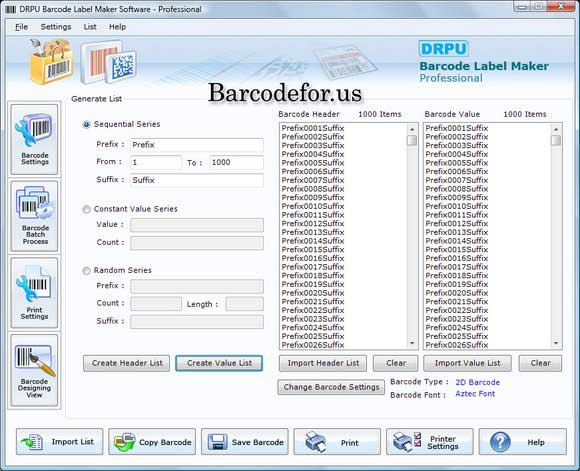Click the From value field
This screenshot has height=471, width=580.
click(x=156, y=162)
